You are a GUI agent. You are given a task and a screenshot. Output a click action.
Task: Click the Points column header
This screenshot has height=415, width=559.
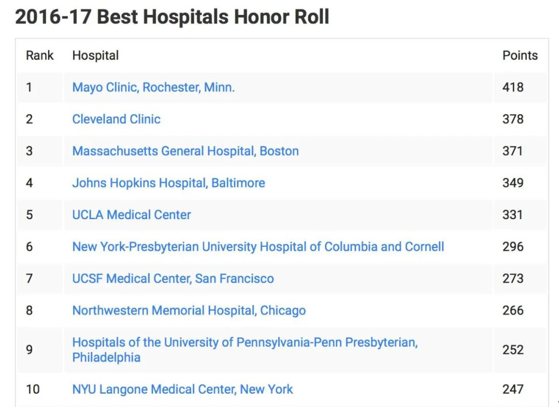[x=520, y=56]
